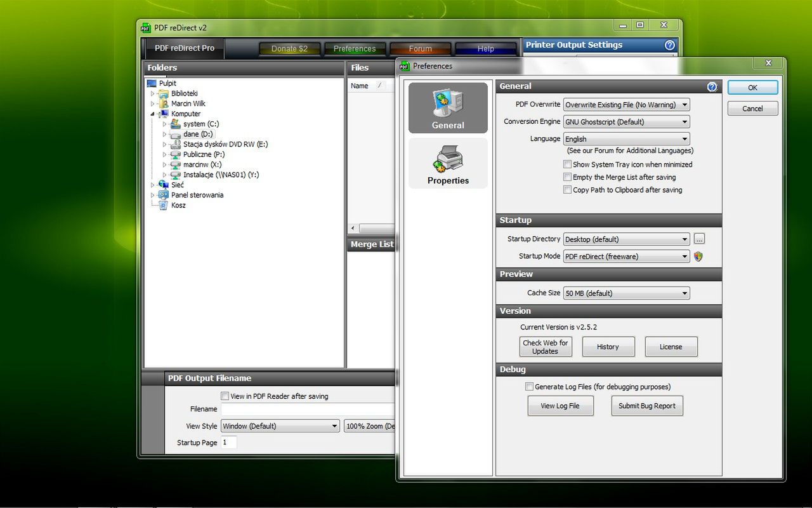This screenshot has height=508, width=812.
Task: Select the Biblioteki folder icon
Action: 164,93
